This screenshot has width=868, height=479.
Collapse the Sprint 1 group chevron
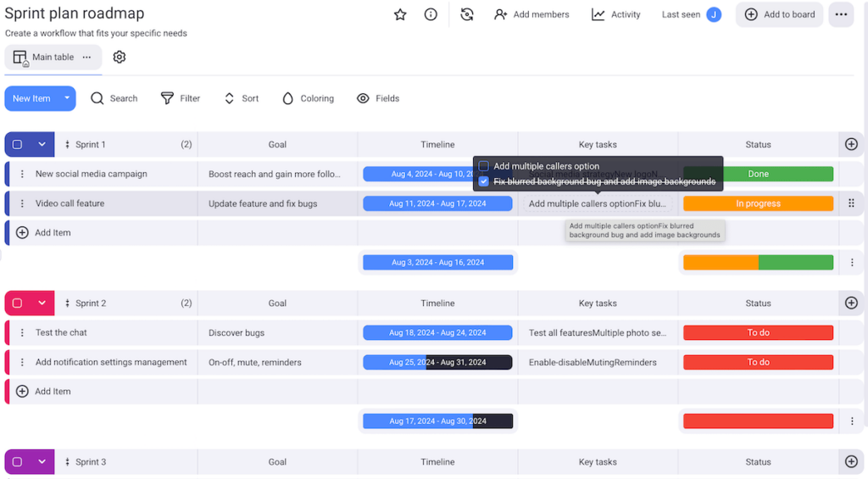click(42, 145)
